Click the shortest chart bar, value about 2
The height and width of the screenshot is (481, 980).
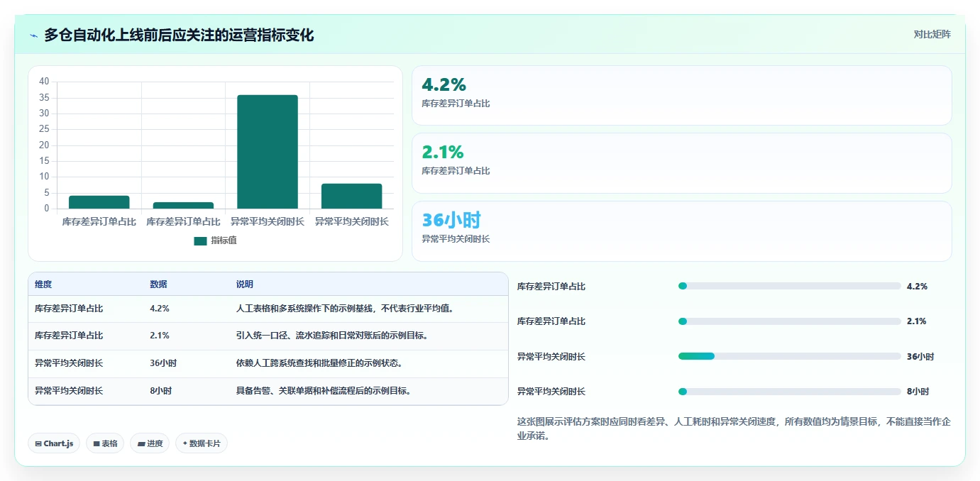click(x=183, y=206)
